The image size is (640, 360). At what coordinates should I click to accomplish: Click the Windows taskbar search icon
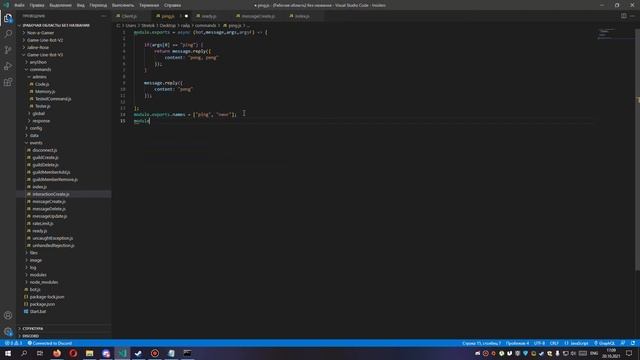coord(24,353)
